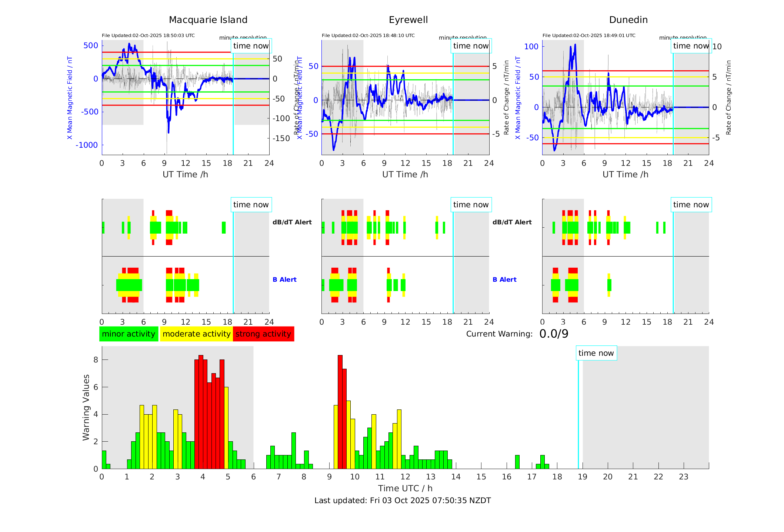Click the B Alert label beside Eyrewell panel

pyautogui.click(x=504, y=280)
